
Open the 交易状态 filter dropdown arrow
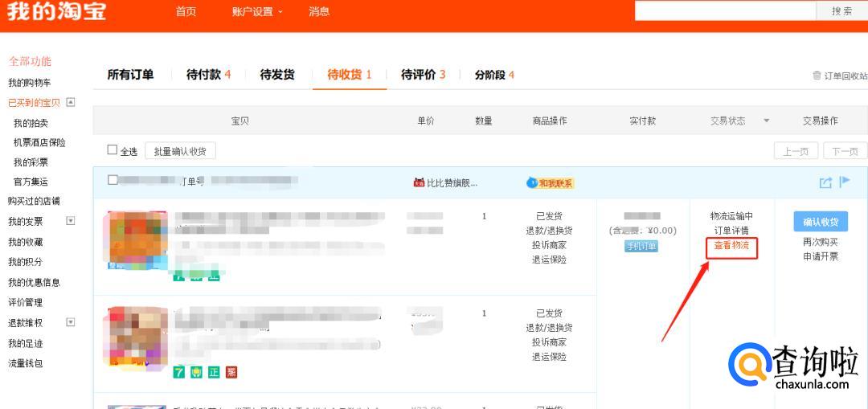tap(767, 121)
